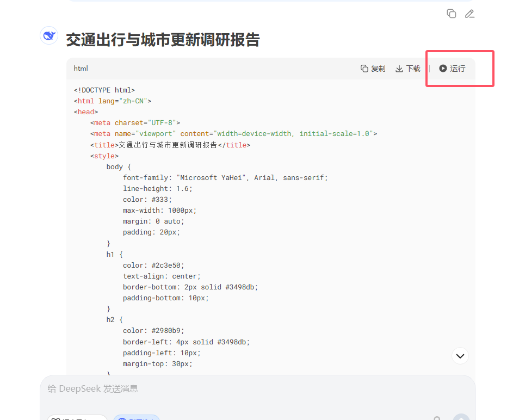Click the copy response icon above the message

click(451, 14)
